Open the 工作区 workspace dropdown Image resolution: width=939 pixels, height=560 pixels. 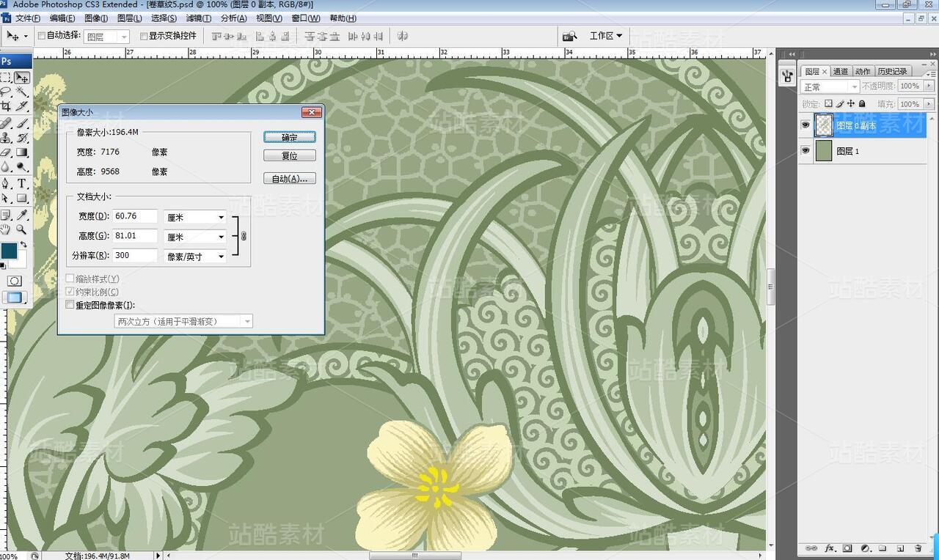point(606,36)
